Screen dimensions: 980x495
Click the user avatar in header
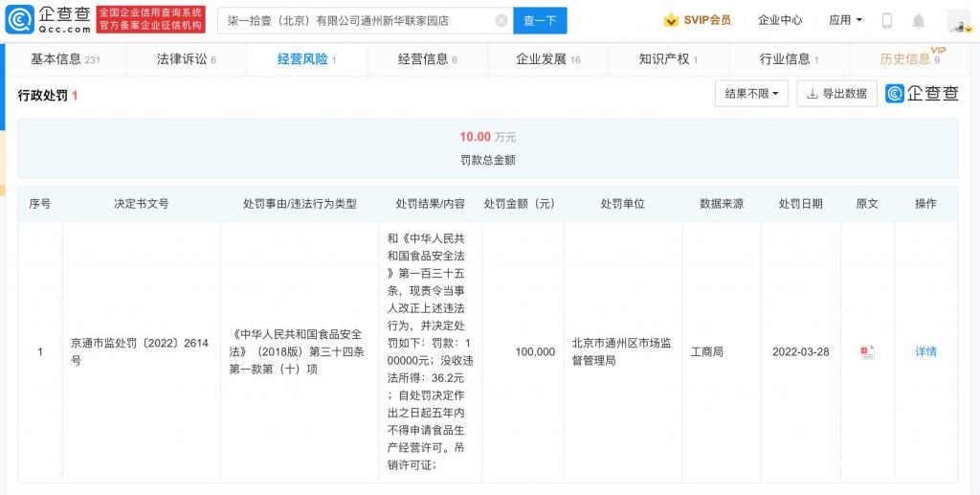(x=958, y=20)
